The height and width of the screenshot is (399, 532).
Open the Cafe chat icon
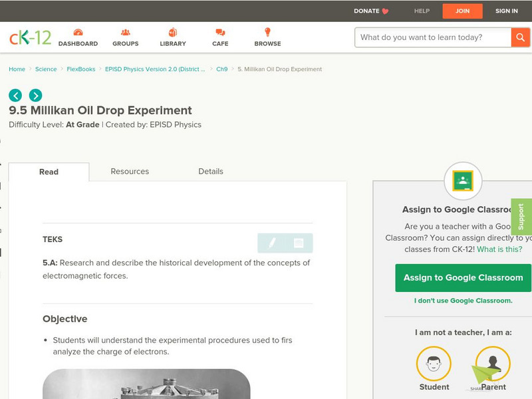[220, 33]
